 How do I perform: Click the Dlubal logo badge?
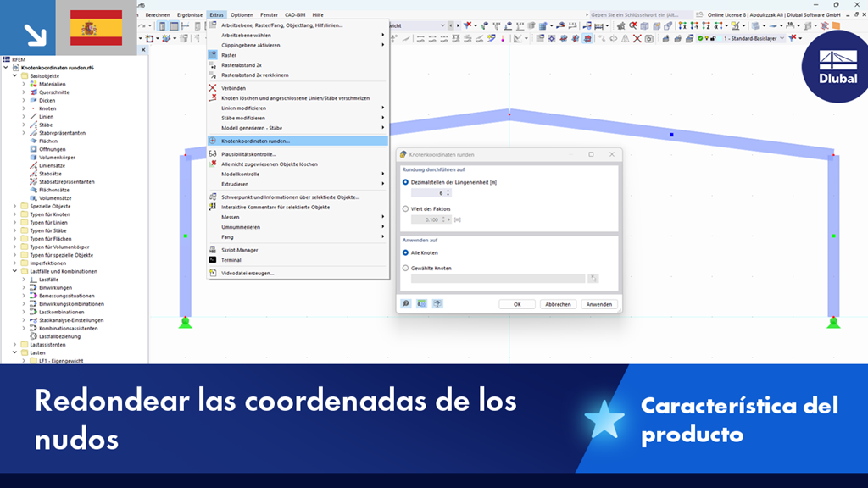[836, 66]
